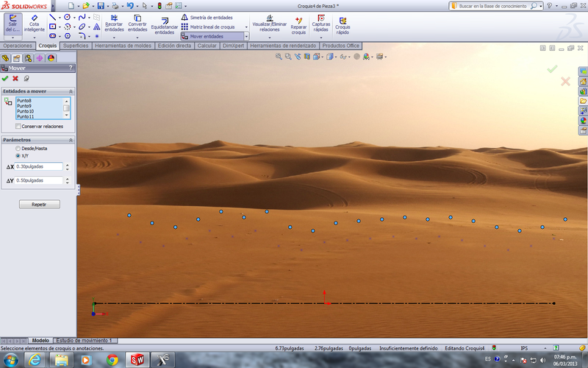Confirm Mover with green check in panel

click(x=5, y=78)
